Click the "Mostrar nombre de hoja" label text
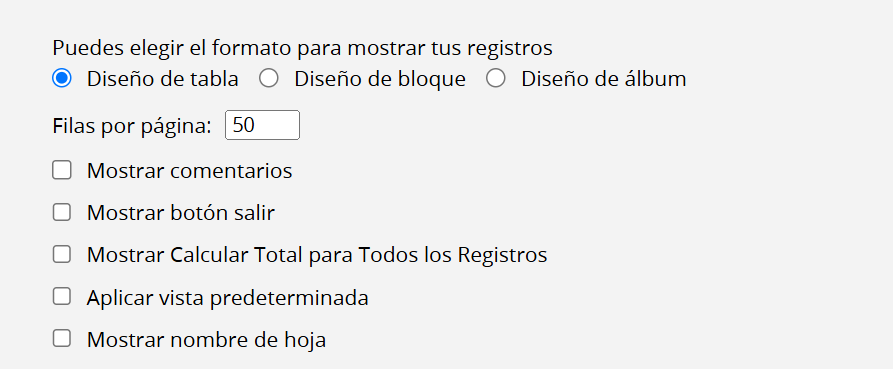This screenshot has width=893, height=369. (x=206, y=340)
